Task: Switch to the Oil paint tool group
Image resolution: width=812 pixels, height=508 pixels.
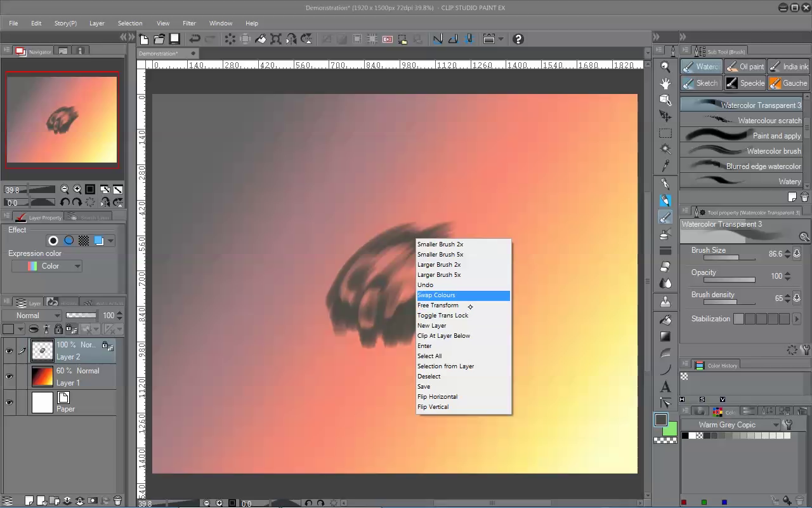Action: (745, 66)
